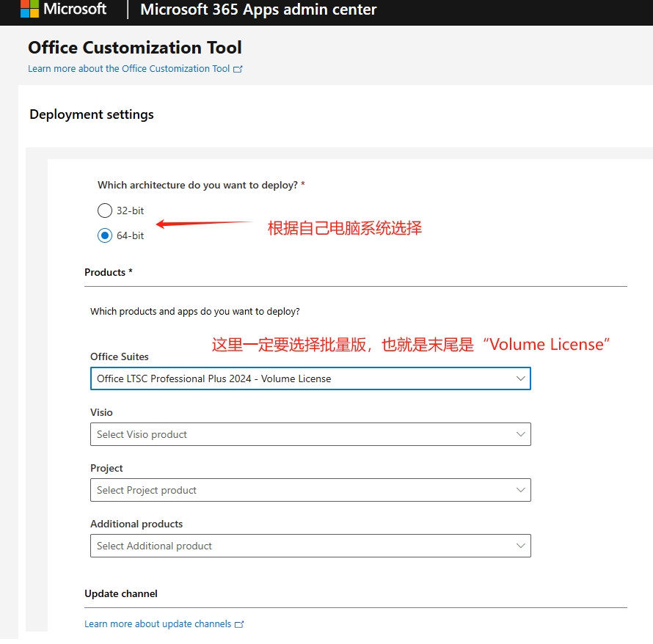Open the Select Additional product dropdown
The height and width of the screenshot is (644, 653).
click(308, 546)
